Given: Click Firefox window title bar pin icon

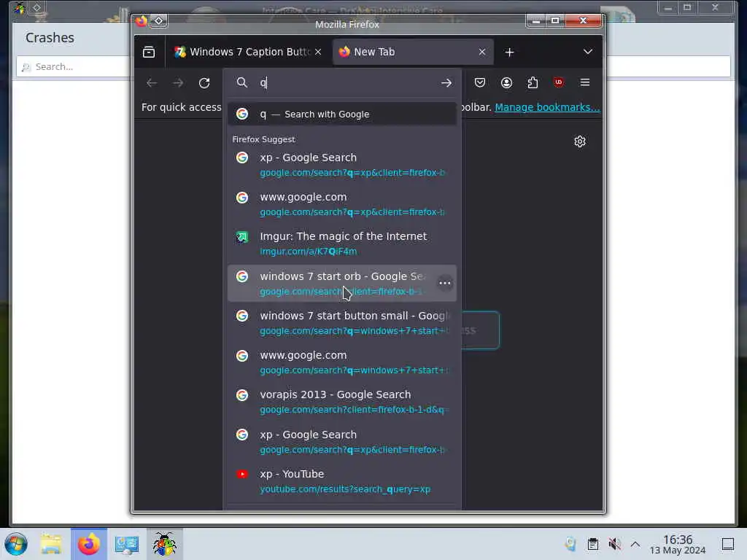Looking at the screenshot, I should pos(158,20).
